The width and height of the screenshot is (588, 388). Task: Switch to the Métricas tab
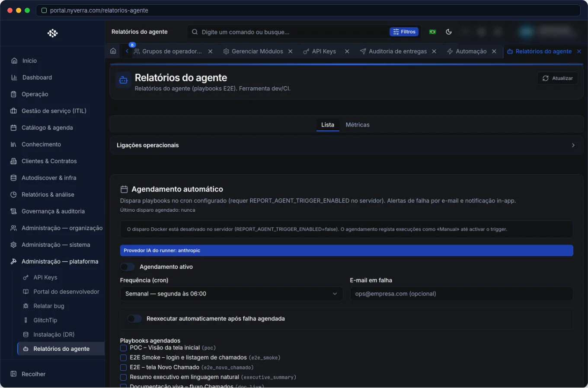tap(358, 125)
